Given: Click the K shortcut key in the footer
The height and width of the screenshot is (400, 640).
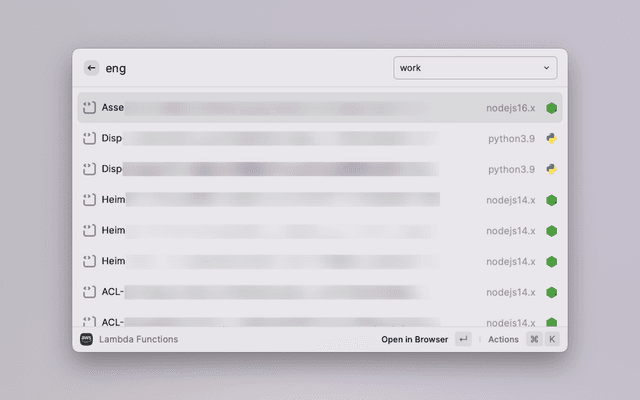Looking at the screenshot, I should pos(551,339).
